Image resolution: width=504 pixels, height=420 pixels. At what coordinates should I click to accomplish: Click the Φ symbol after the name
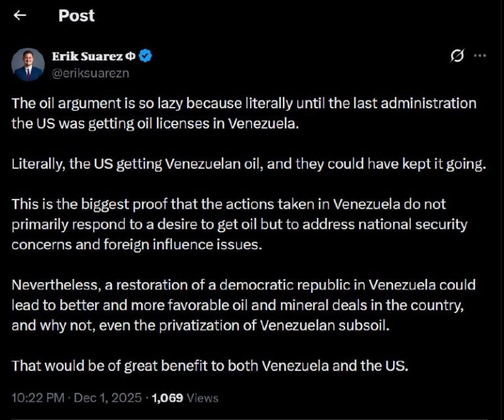click(131, 56)
